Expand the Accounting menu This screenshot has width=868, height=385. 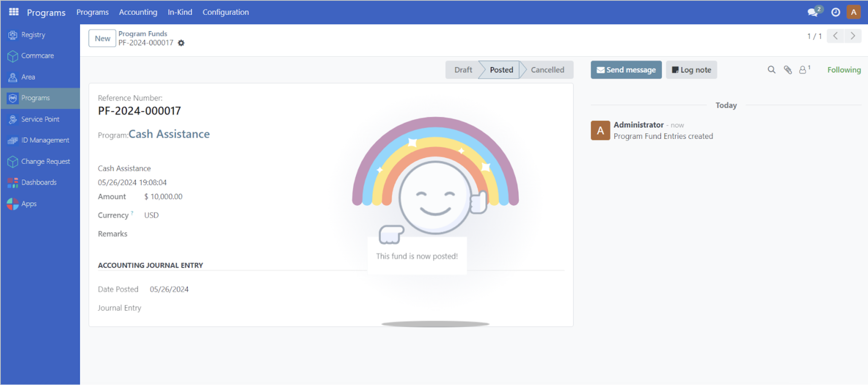point(138,12)
